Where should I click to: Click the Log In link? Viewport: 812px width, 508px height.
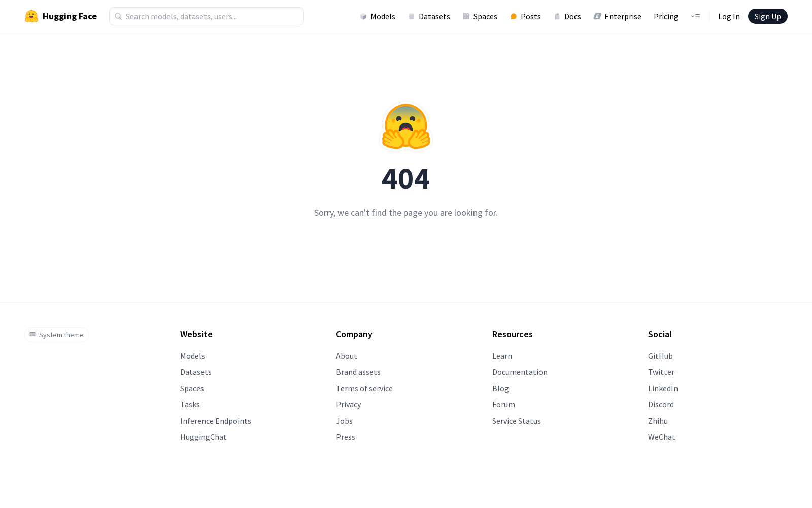729,17
